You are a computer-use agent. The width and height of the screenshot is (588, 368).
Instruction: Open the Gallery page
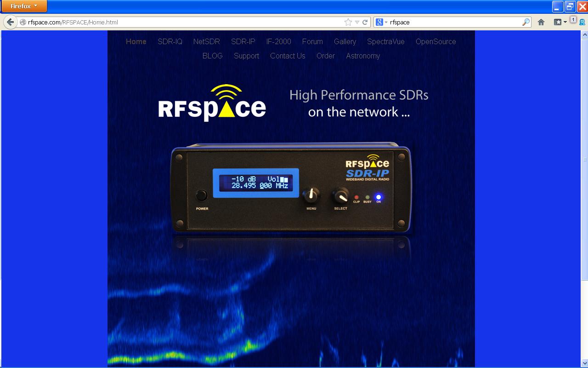[345, 41]
